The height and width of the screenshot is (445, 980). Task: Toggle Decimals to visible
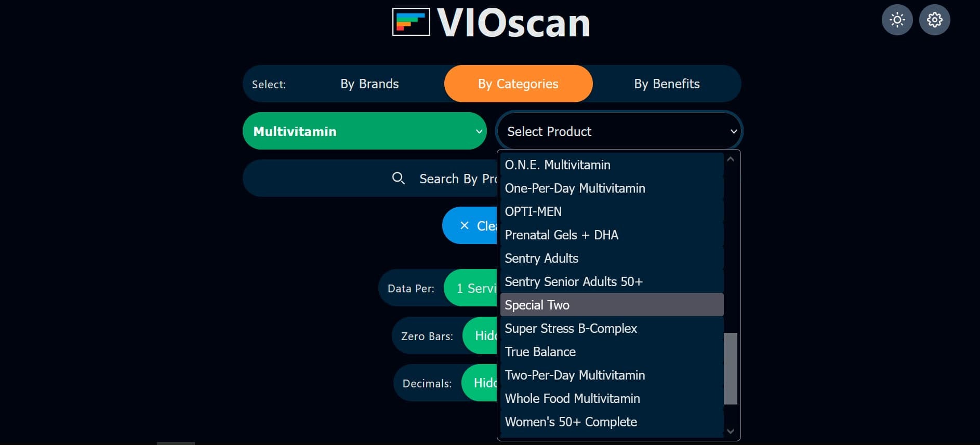click(483, 383)
